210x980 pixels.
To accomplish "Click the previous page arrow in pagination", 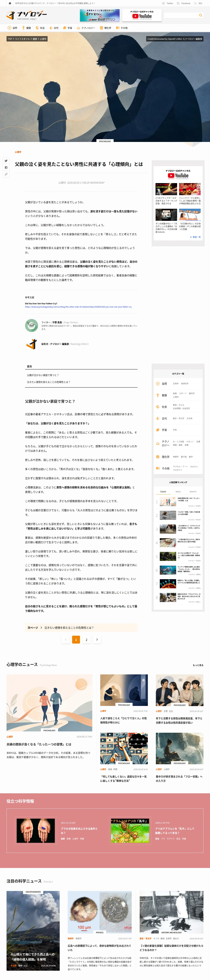I will click(x=66, y=639).
